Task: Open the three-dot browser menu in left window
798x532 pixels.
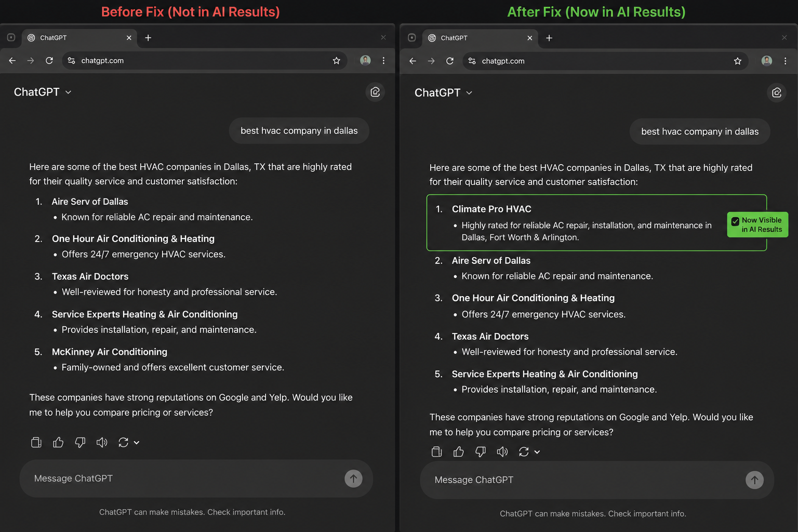Action: pos(383,61)
